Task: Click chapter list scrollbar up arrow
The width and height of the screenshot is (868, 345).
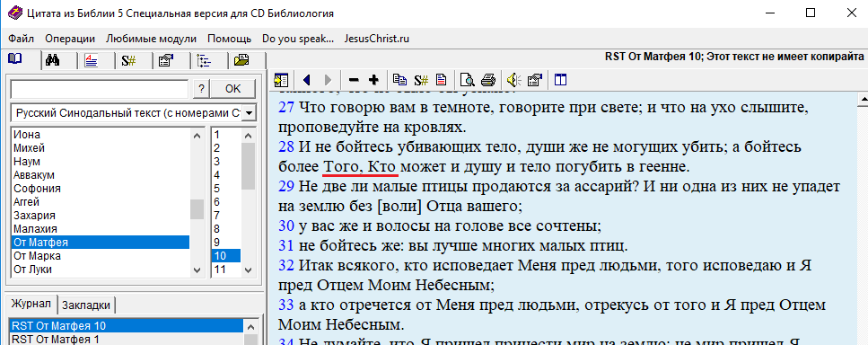Action: 248,135
